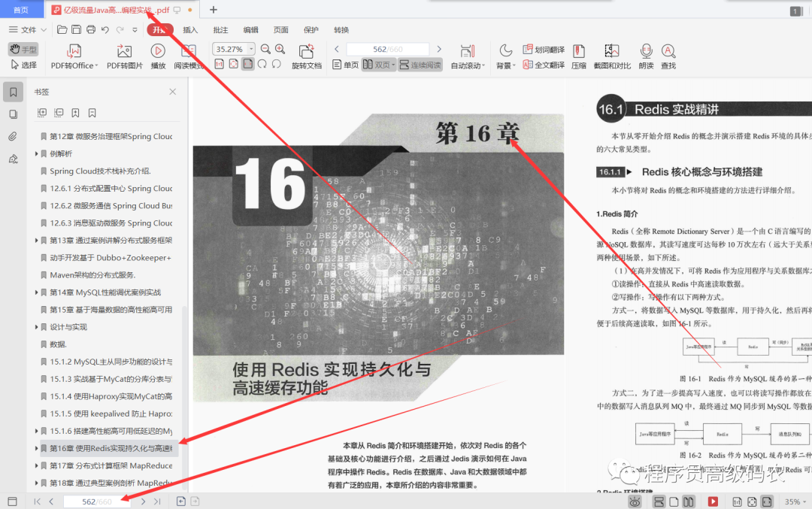Toggle double page view (双页)
This screenshot has width=812, height=509.
(379, 65)
